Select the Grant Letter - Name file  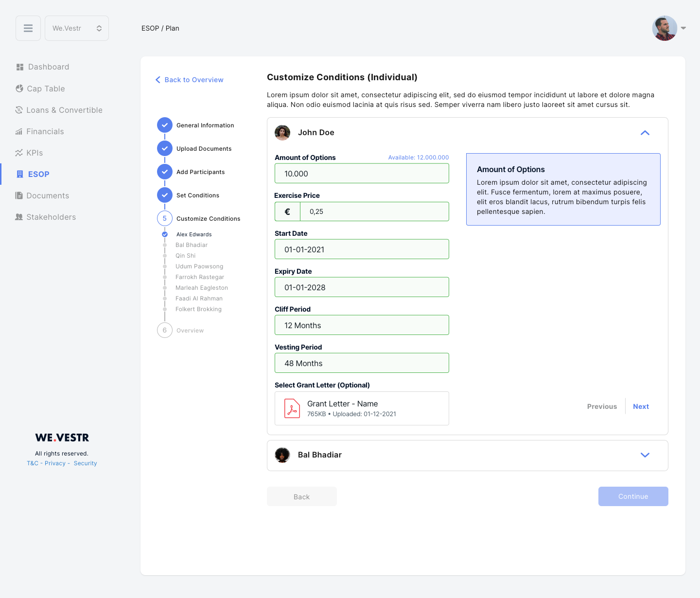(362, 408)
